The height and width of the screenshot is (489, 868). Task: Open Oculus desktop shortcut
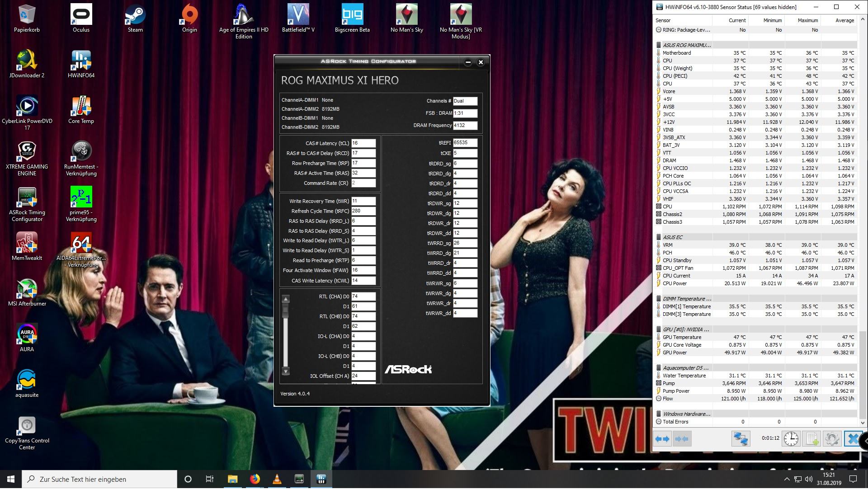tap(81, 19)
